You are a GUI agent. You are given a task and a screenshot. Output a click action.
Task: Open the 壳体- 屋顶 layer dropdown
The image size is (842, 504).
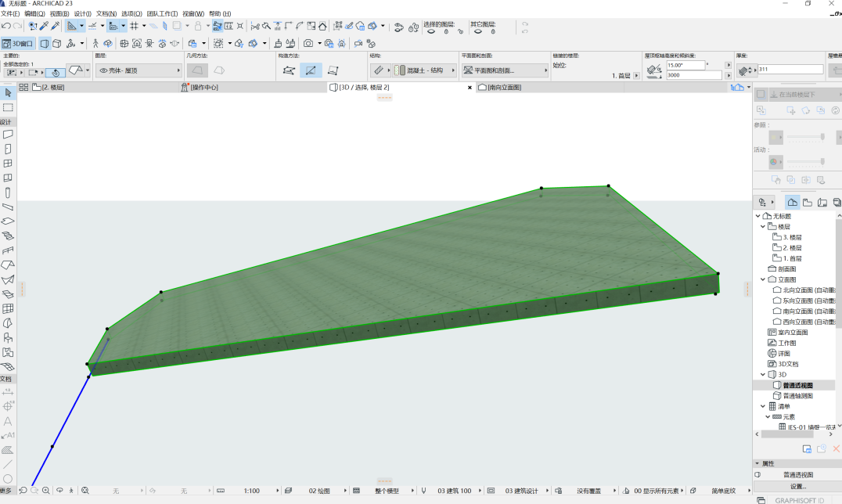coord(139,70)
